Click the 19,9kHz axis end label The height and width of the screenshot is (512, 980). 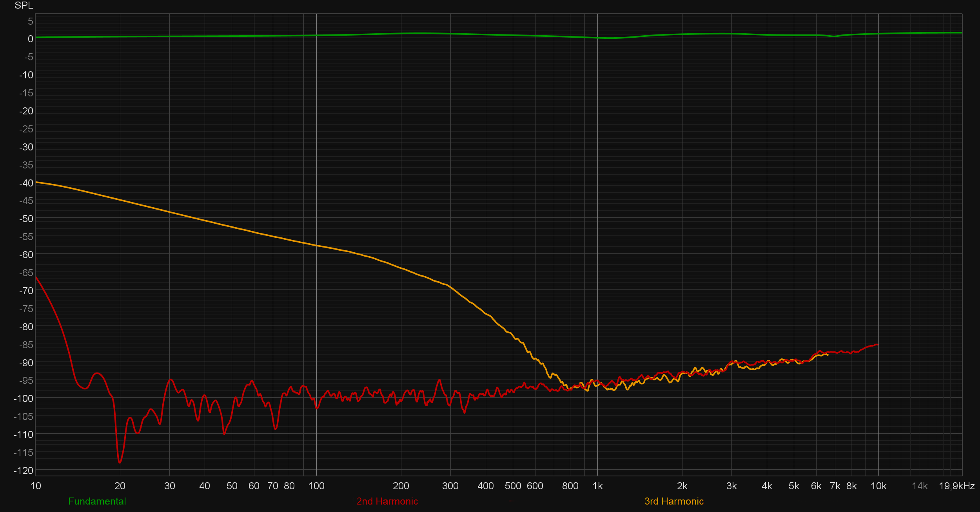[956, 486]
